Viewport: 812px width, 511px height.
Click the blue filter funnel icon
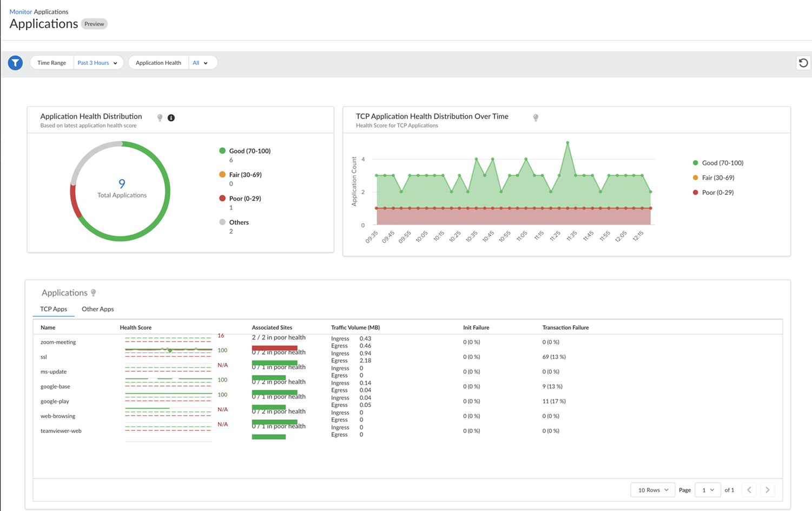[x=15, y=63]
